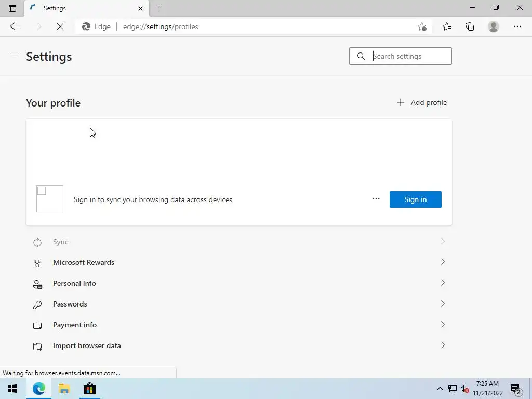Click the Sync arrows icon

click(x=37, y=242)
